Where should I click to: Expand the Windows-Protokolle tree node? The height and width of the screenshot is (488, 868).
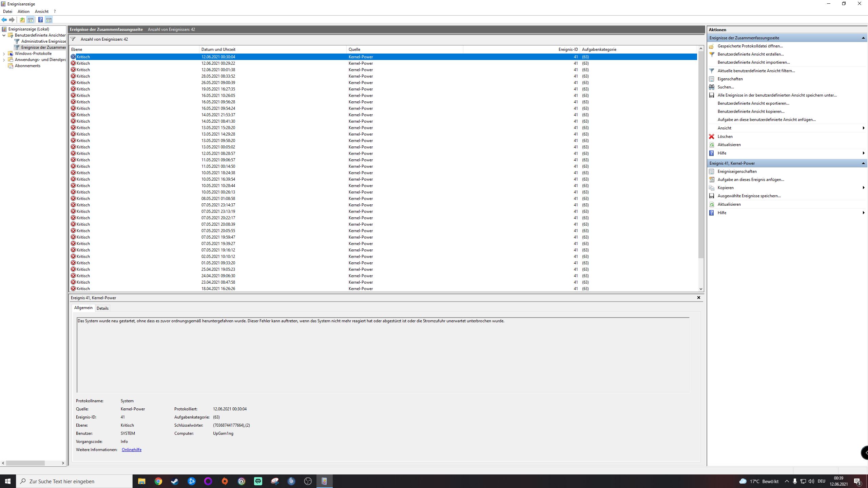click(x=4, y=54)
